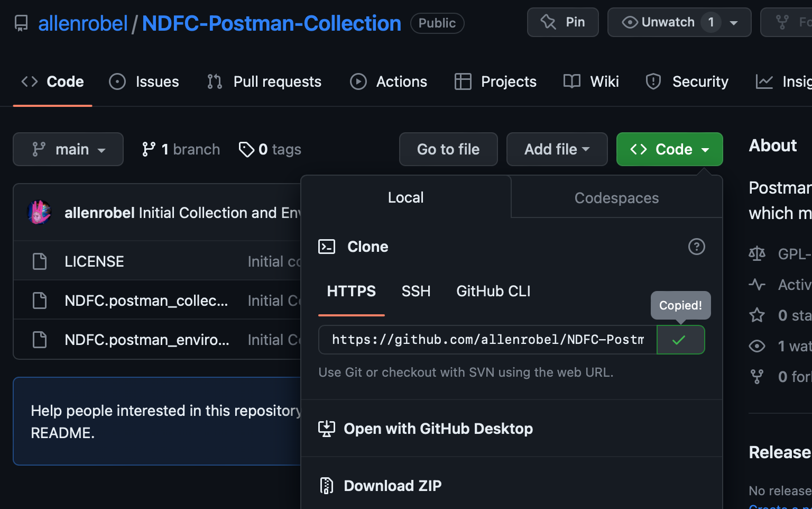Image resolution: width=812 pixels, height=509 pixels.
Task: View the 1 branch link
Action: pos(181,149)
